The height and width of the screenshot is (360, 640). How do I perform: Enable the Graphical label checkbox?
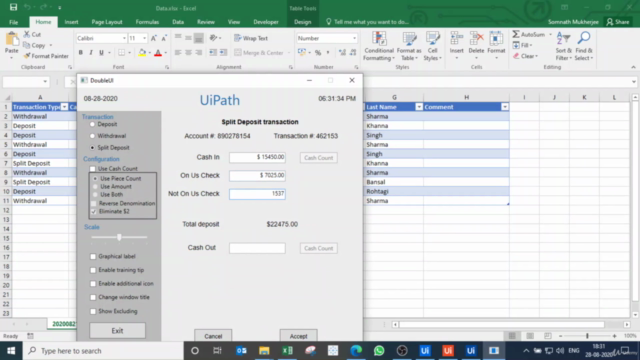(93, 256)
